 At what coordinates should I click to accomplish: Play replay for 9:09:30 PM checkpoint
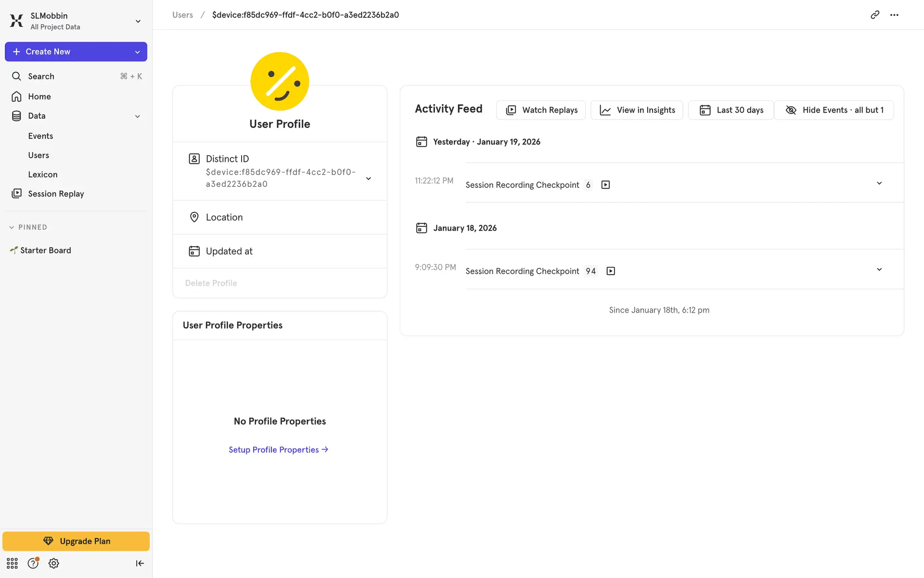point(611,271)
